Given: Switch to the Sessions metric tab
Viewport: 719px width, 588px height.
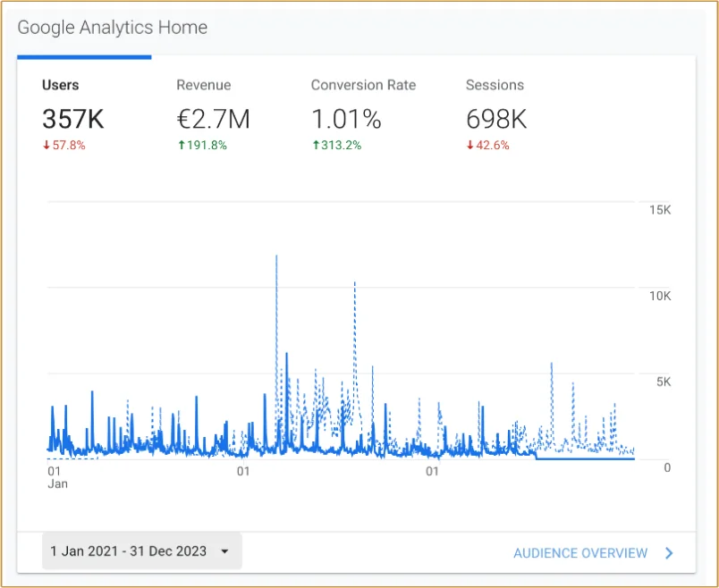Looking at the screenshot, I should (x=496, y=114).
